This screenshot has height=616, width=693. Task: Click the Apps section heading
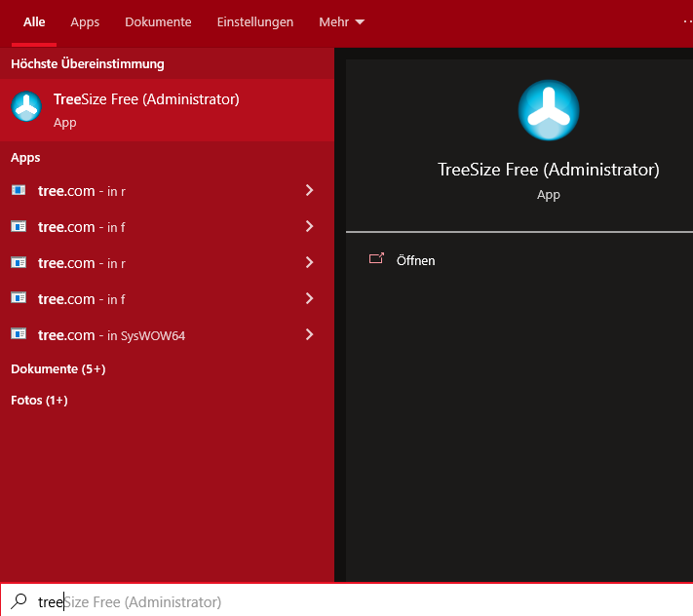(25, 158)
